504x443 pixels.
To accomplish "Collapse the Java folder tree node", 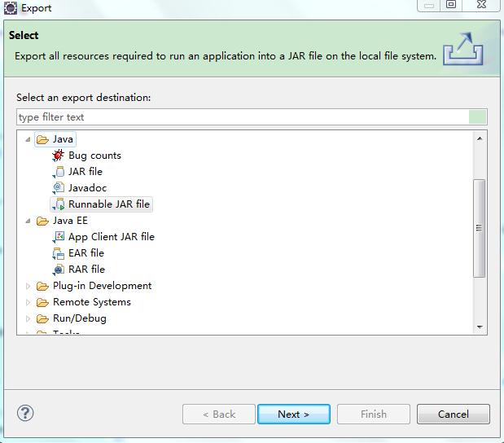I will coord(28,139).
